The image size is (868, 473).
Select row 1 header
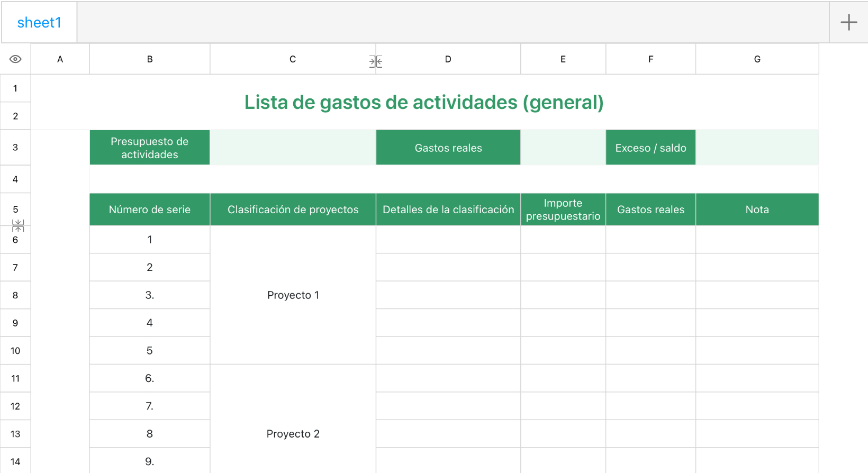(15, 88)
